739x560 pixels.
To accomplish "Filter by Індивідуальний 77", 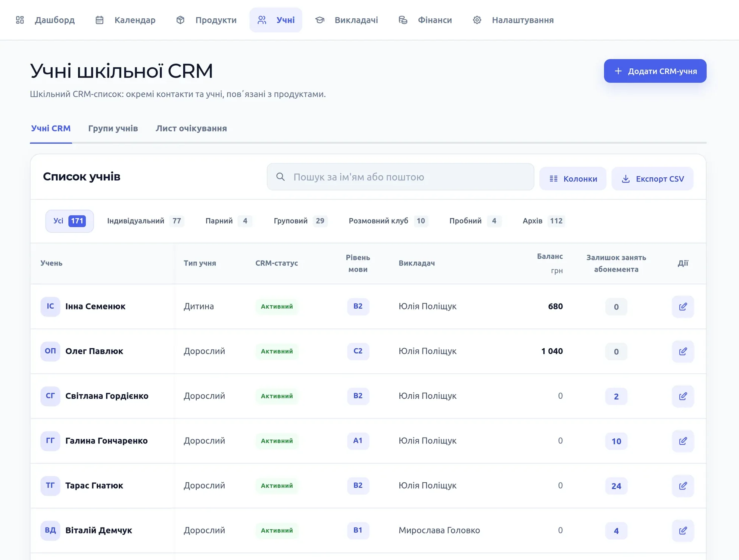I will (x=145, y=221).
